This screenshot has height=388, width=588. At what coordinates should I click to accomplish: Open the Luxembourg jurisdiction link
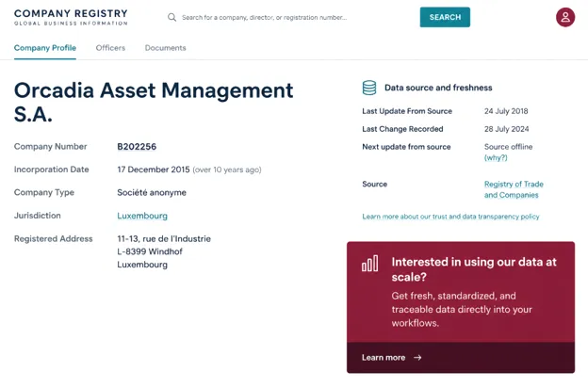click(142, 216)
